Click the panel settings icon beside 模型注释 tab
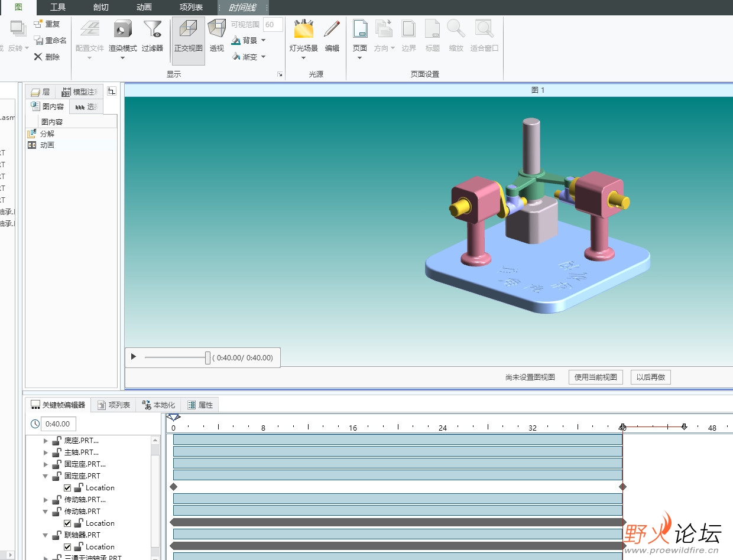 click(112, 91)
